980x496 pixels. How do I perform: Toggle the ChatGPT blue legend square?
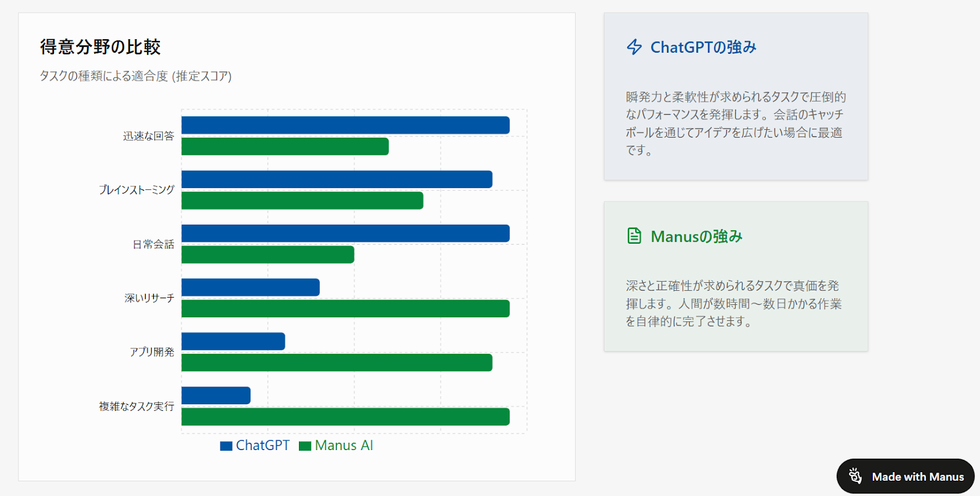pyautogui.click(x=226, y=446)
